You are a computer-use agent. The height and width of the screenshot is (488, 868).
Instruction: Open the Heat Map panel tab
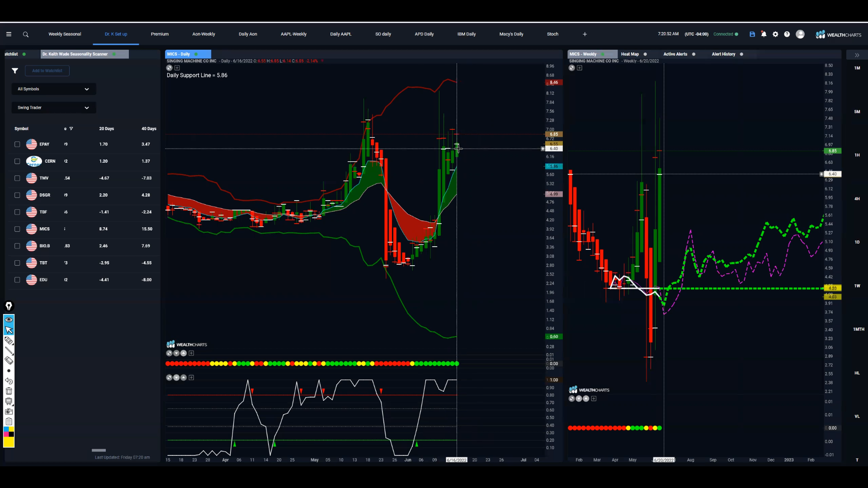(x=630, y=54)
